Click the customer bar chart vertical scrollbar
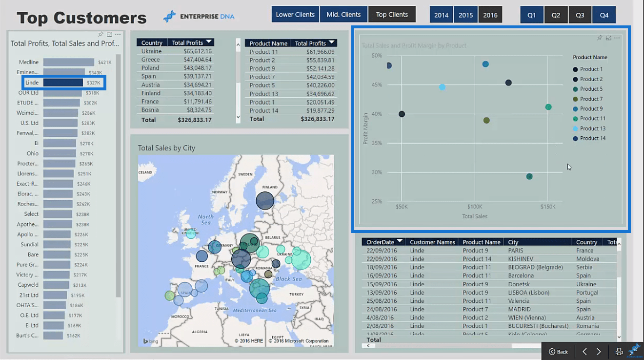This screenshot has height=360, width=644. tap(118, 176)
